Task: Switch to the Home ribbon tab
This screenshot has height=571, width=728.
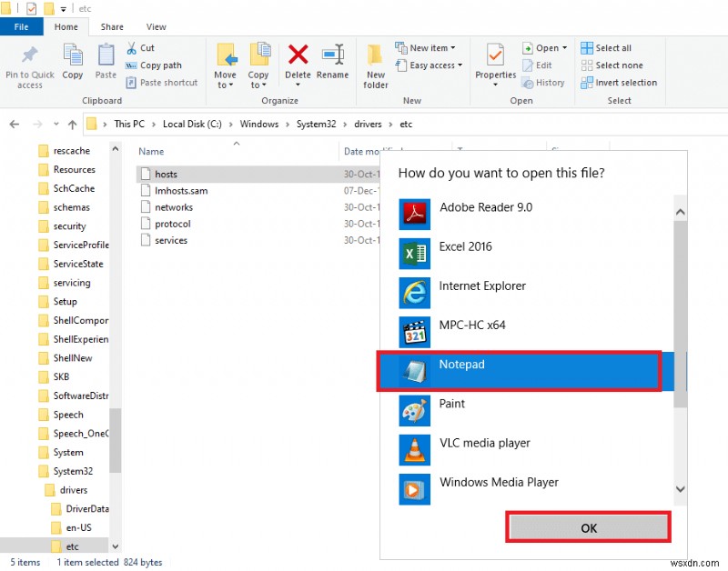Action: (66, 27)
